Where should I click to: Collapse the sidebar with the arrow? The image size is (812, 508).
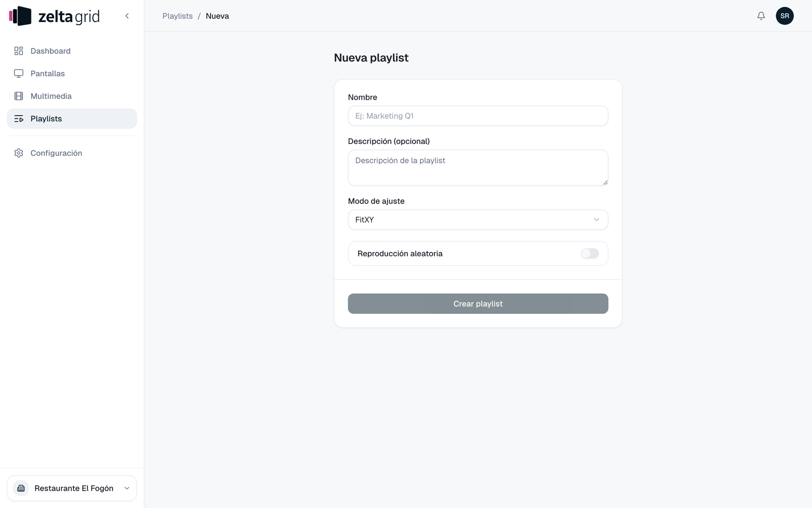(x=127, y=16)
